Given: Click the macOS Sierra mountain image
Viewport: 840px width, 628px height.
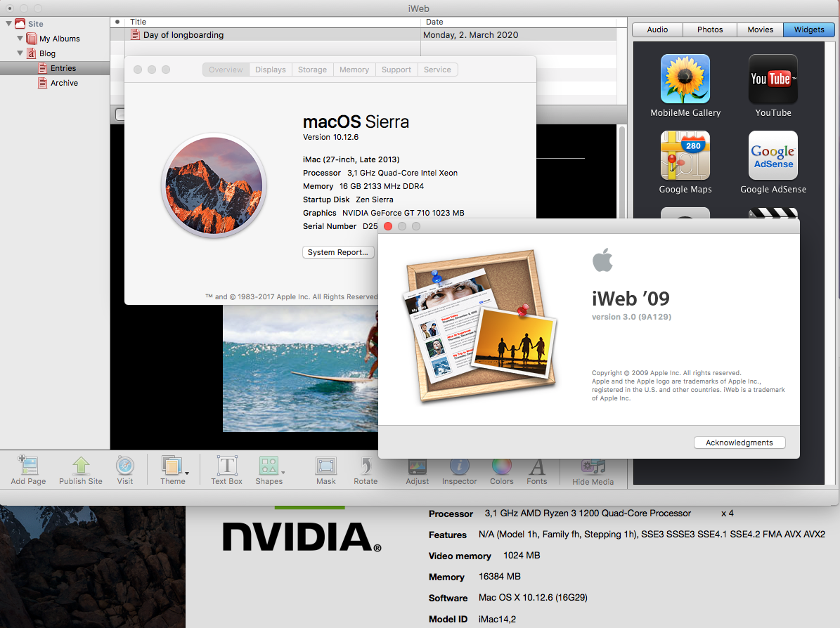Looking at the screenshot, I should [x=214, y=185].
